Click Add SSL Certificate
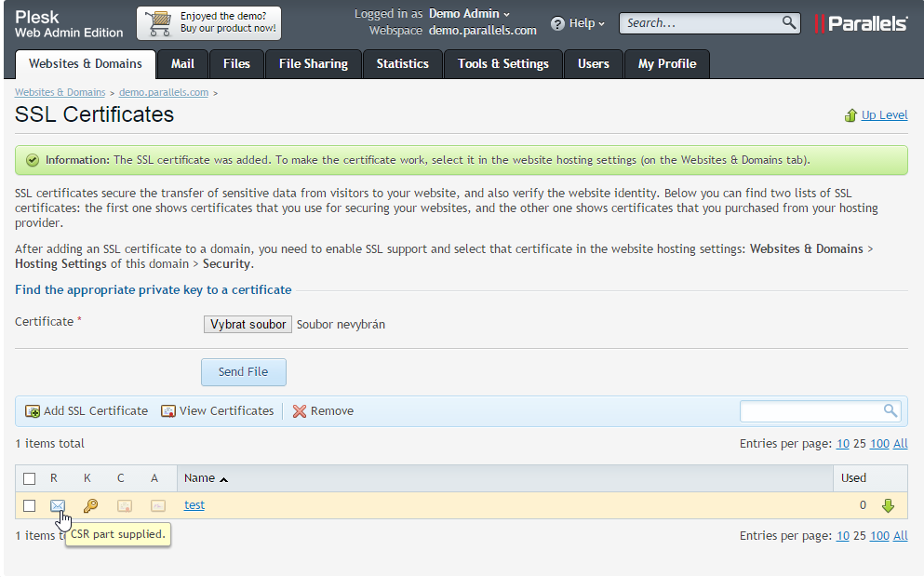The width and height of the screenshot is (924, 577). click(x=87, y=410)
